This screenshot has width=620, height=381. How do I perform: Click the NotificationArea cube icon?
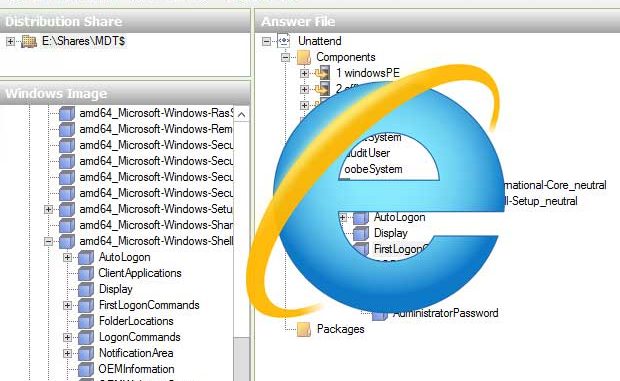[x=86, y=353]
